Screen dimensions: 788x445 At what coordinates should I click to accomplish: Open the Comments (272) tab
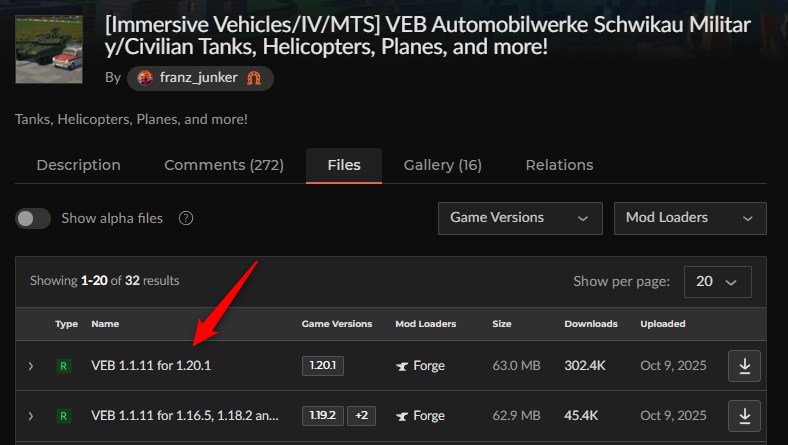(x=224, y=165)
